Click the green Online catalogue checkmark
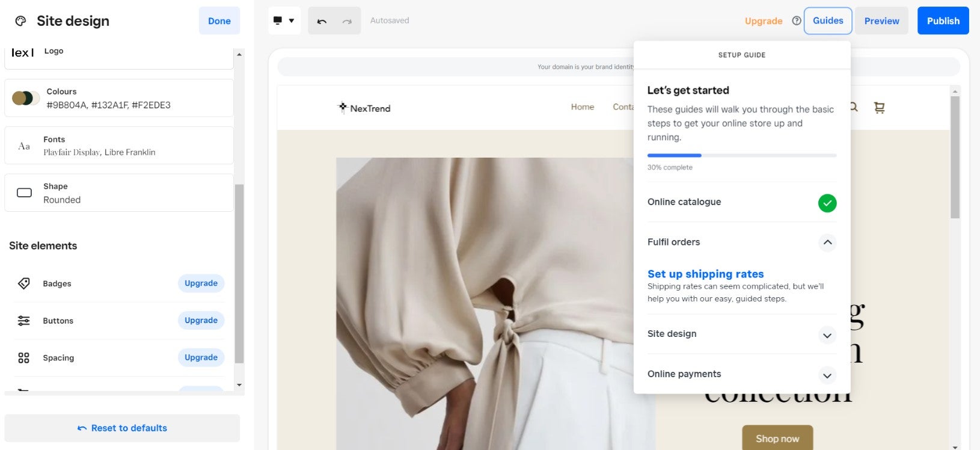980x450 pixels. tap(827, 203)
